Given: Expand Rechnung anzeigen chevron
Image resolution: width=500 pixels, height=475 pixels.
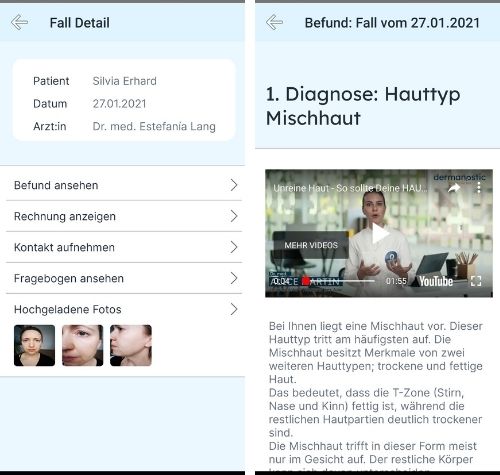Looking at the screenshot, I should pos(234,216).
